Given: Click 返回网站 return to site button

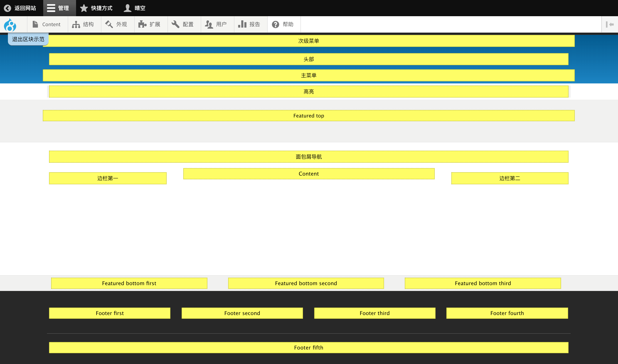Looking at the screenshot, I should click(21, 8).
